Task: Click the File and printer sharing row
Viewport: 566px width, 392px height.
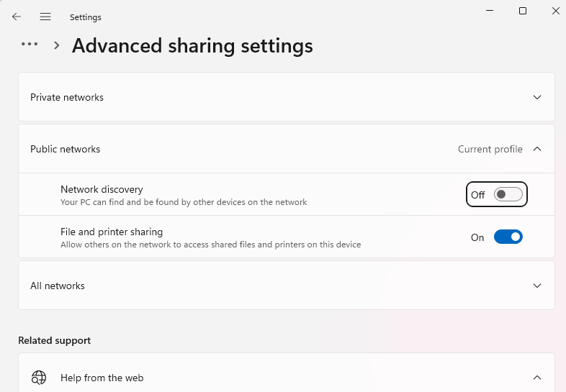Action: point(287,237)
